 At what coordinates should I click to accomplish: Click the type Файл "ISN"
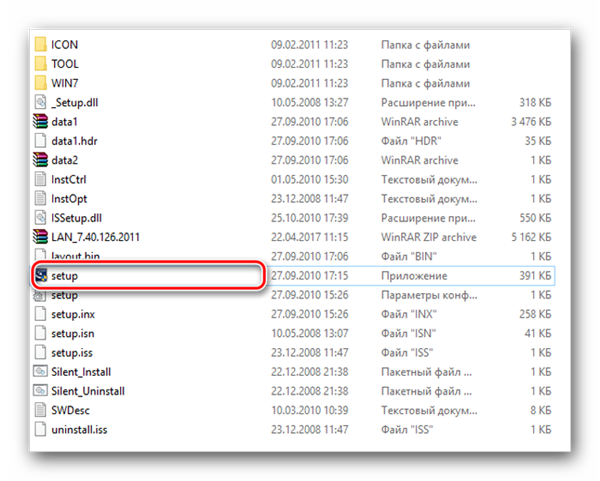[x=409, y=333]
